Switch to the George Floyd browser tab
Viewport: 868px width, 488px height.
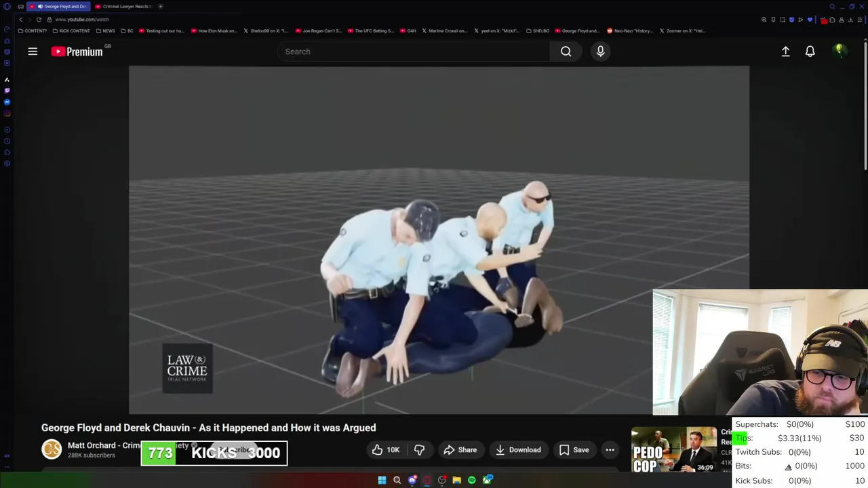click(58, 6)
